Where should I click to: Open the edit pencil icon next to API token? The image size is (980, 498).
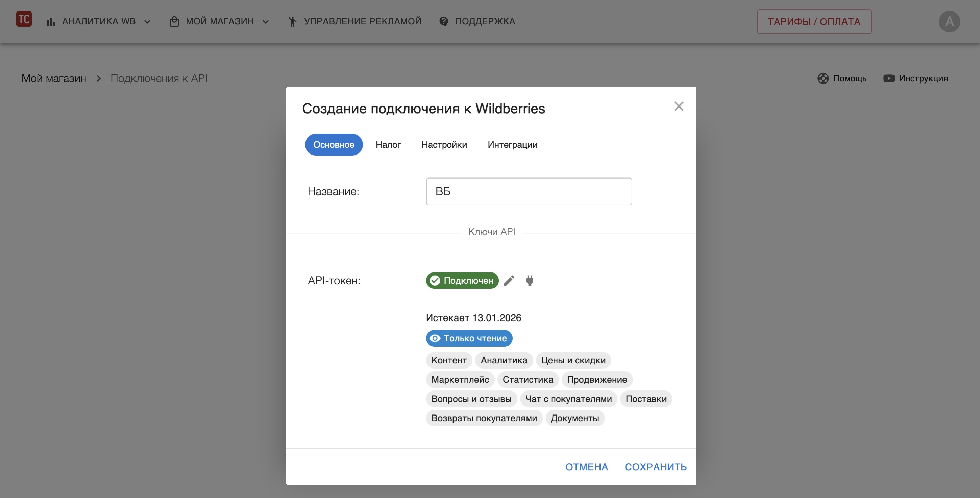[x=509, y=281]
